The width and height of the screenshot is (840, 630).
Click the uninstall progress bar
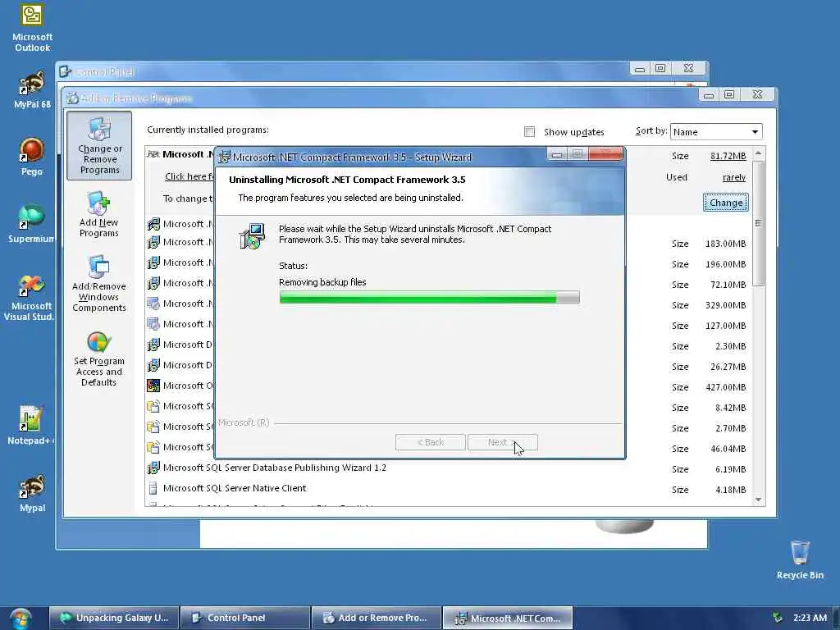(x=429, y=297)
